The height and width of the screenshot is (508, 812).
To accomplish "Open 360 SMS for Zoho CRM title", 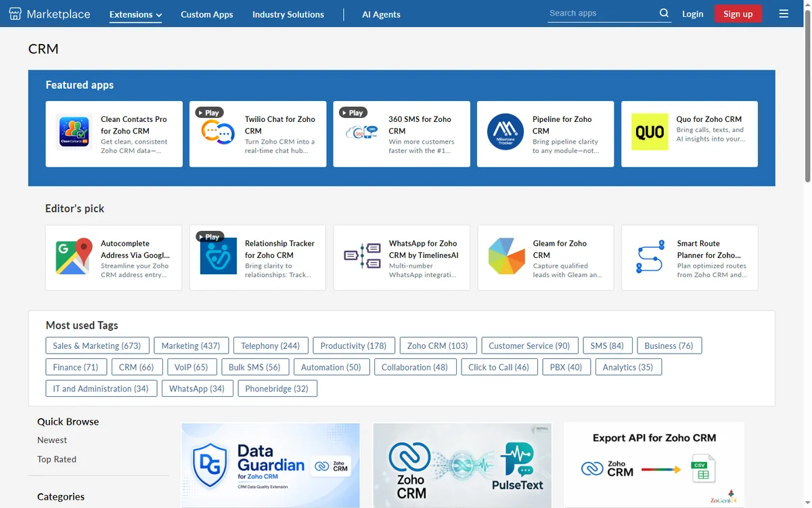I will coord(420,125).
